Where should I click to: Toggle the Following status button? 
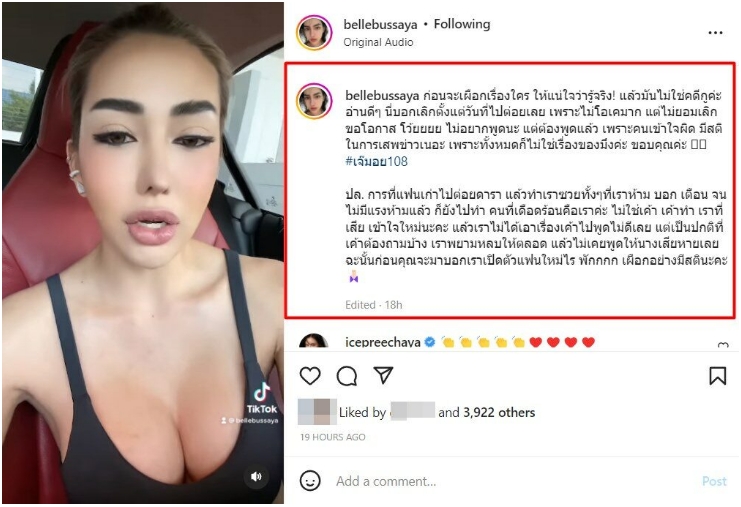pos(462,24)
